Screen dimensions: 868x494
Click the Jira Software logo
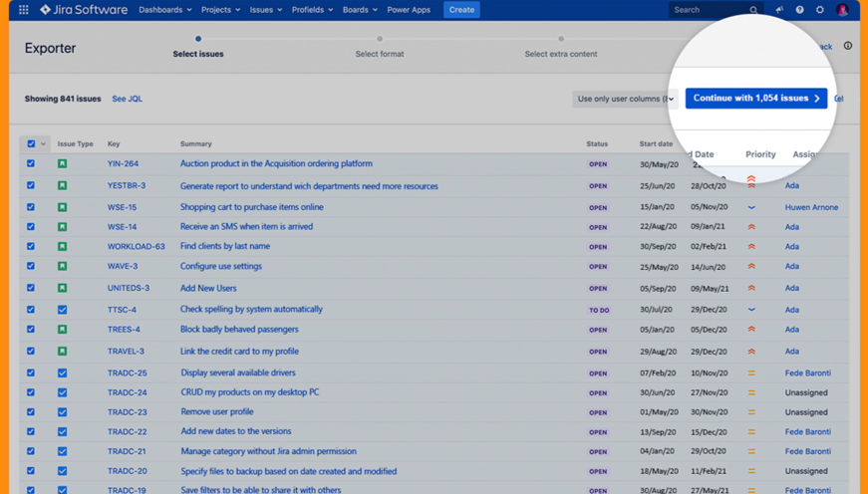[84, 10]
